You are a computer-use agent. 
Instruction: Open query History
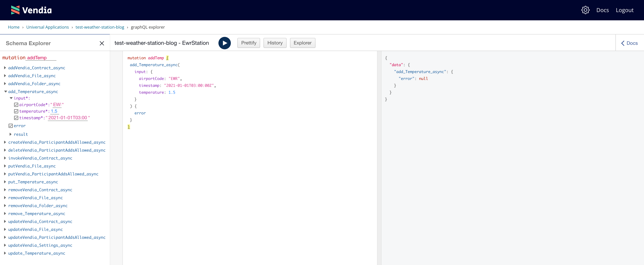pos(275,43)
